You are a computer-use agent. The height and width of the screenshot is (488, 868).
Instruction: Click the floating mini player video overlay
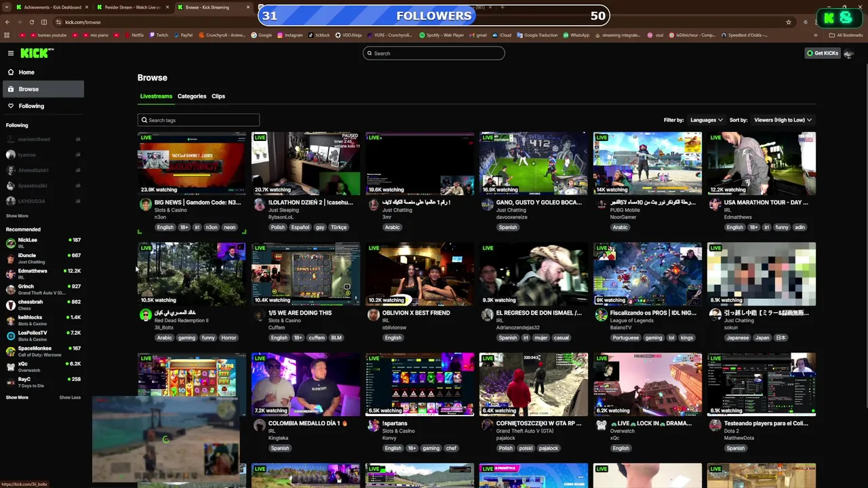166,439
